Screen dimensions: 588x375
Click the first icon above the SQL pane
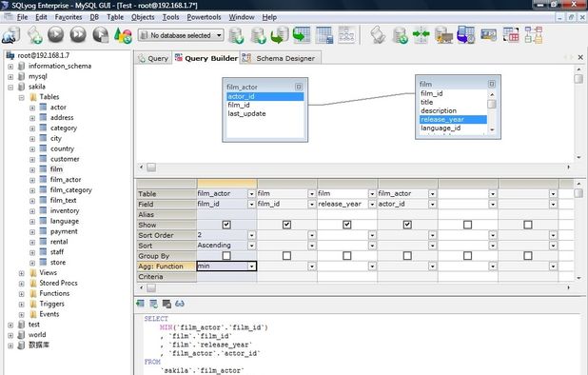coord(140,304)
